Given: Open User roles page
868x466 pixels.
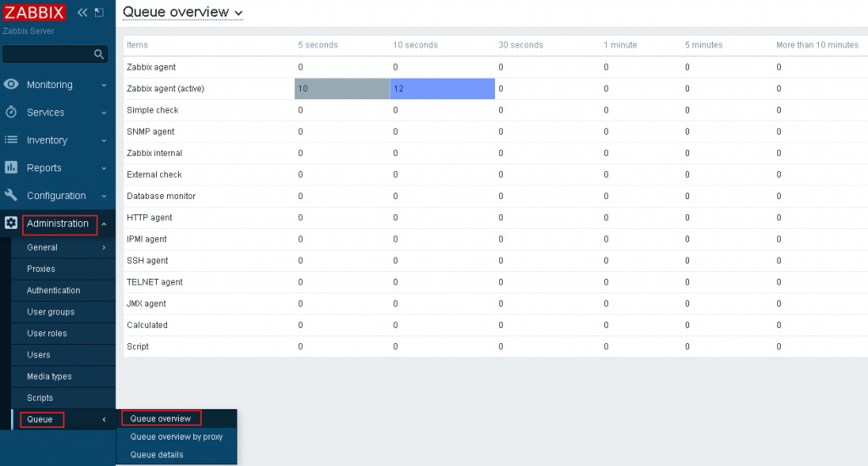Looking at the screenshot, I should point(47,333).
